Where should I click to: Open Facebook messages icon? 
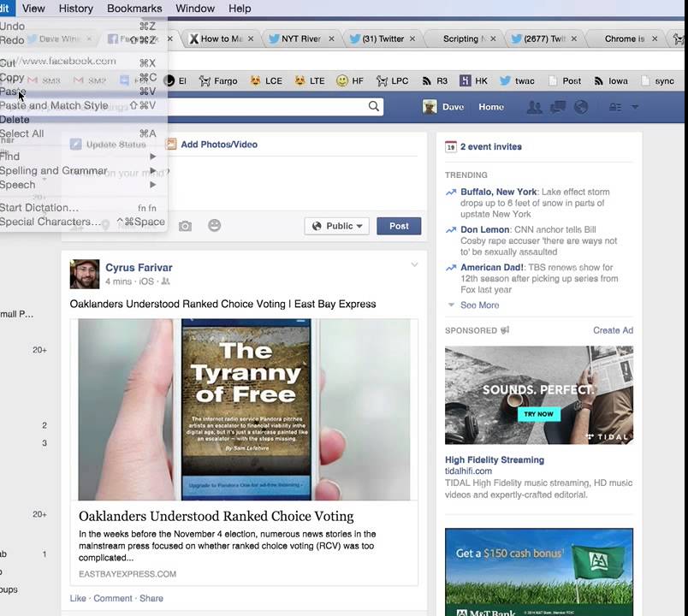coord(558,107)
